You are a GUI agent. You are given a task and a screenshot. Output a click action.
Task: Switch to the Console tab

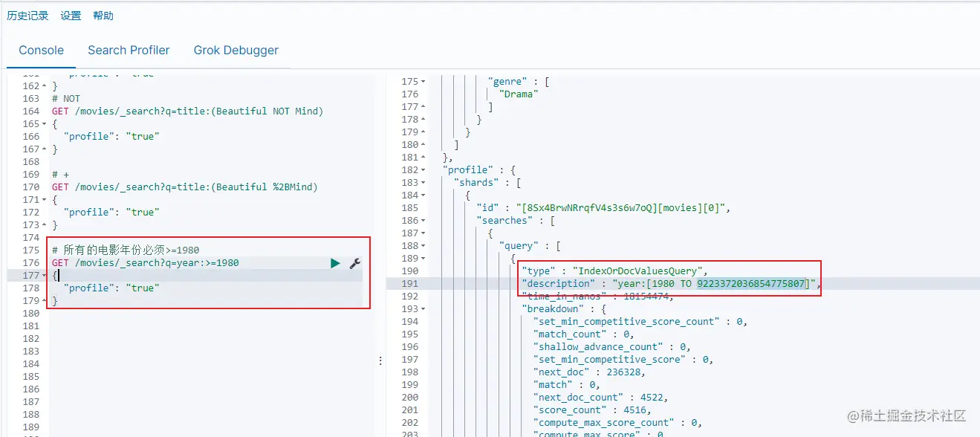42,51
